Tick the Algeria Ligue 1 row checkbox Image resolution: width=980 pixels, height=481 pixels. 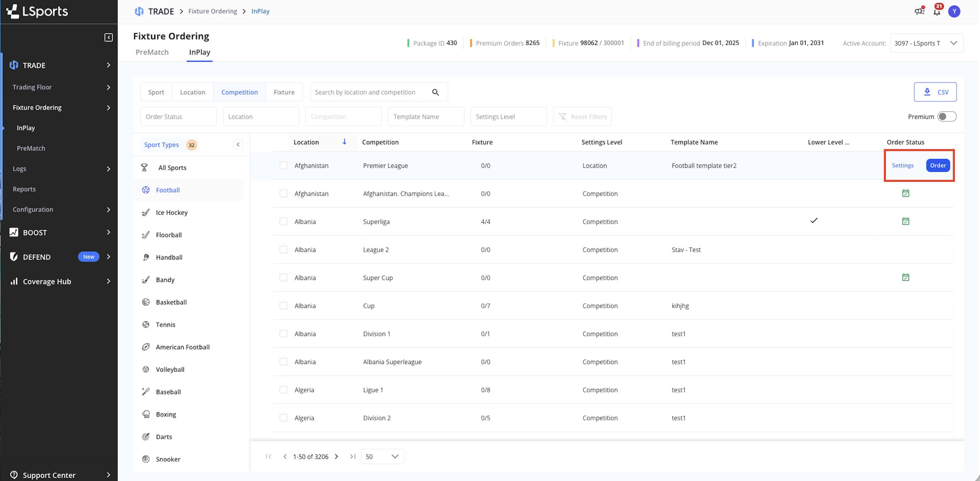pos(283,389)
